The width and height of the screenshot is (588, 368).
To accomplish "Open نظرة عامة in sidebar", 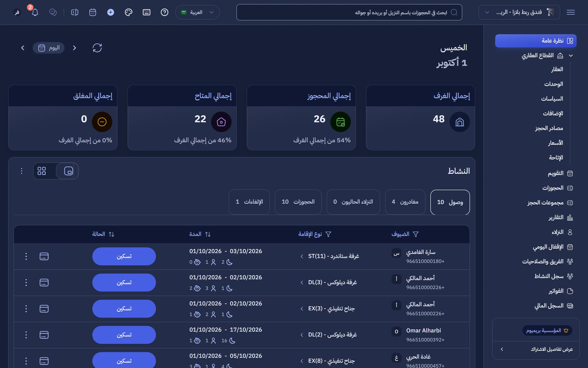I will click(x=536, y=41).
